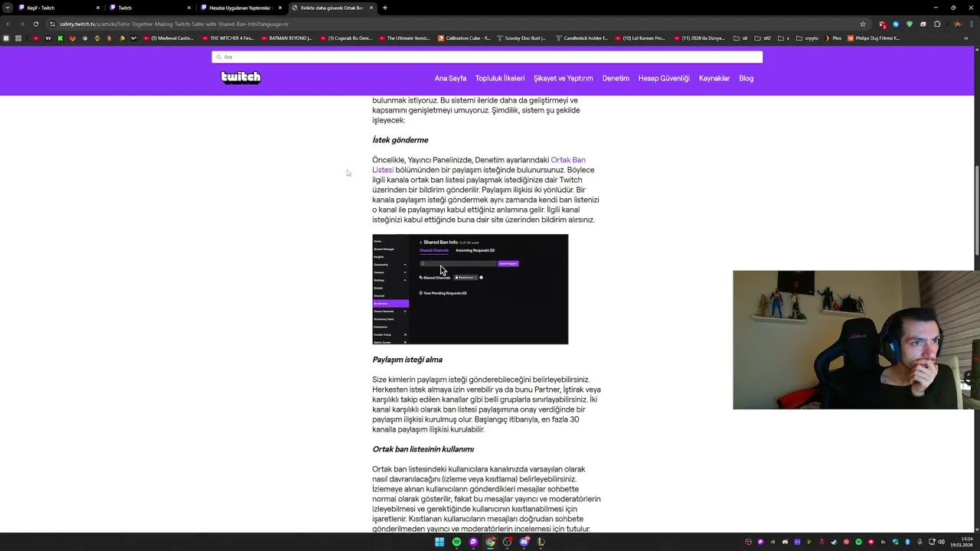Switch to the Hesaba Uygulanan Yaptırımlar tab
This screenshot has width=980, height=551.
[x=240, y=8]
